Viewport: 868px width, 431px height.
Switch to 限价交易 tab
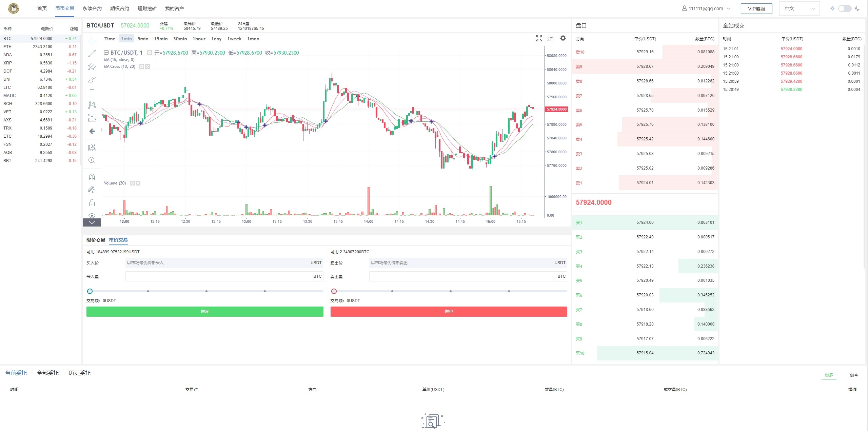[96, 240]
